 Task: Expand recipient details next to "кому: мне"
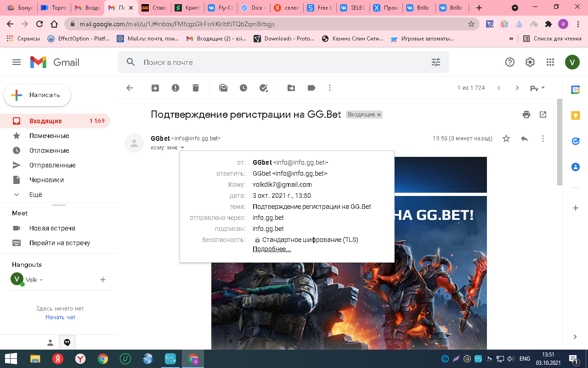(x=182, y=147)
